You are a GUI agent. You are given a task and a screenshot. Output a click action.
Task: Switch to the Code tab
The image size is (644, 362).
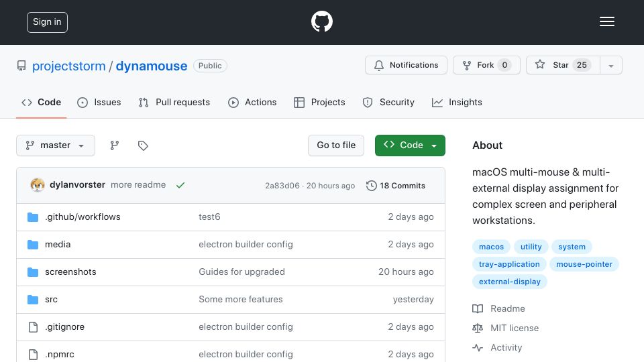point(41,102)
